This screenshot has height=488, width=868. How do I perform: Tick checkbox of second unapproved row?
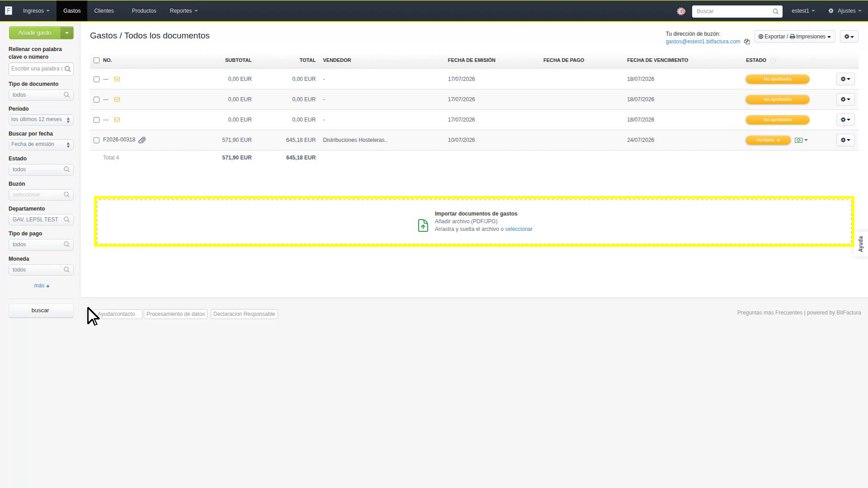coord(96,100)
